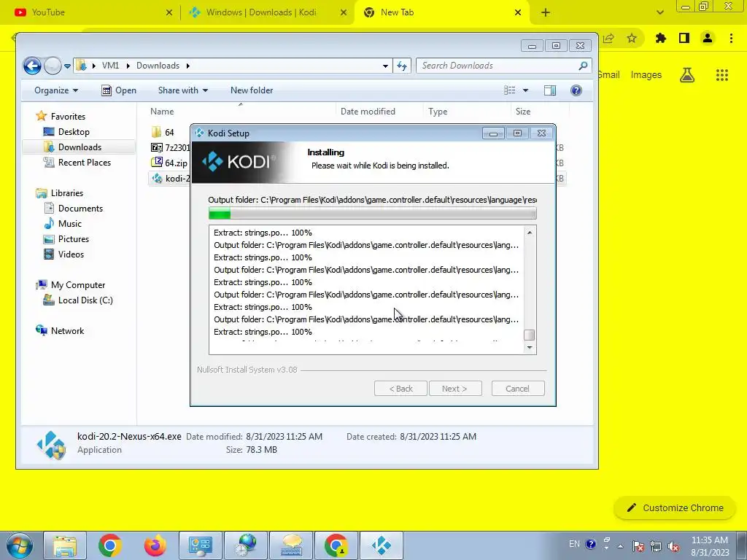Click the Explorer help question mark icon
The image size is (747, 560).
coord(576,90)
